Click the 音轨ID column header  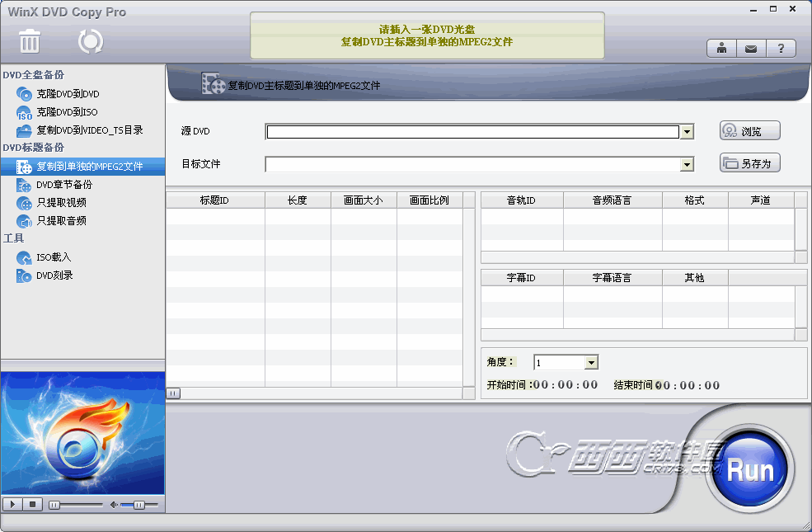[522, 200]
